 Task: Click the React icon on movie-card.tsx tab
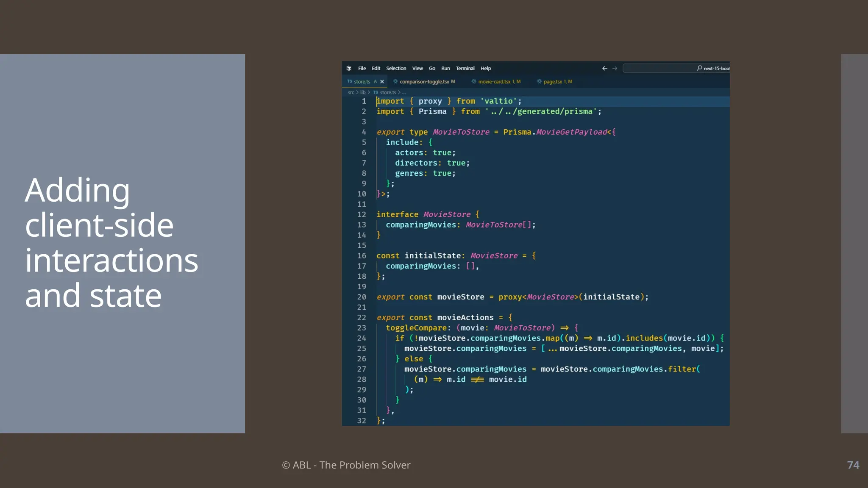pos(474,81)
